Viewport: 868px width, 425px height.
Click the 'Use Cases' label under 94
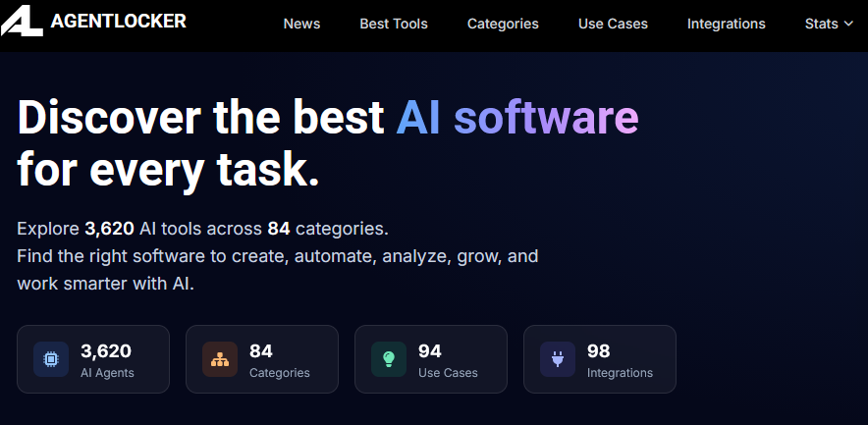pos(448,373)
